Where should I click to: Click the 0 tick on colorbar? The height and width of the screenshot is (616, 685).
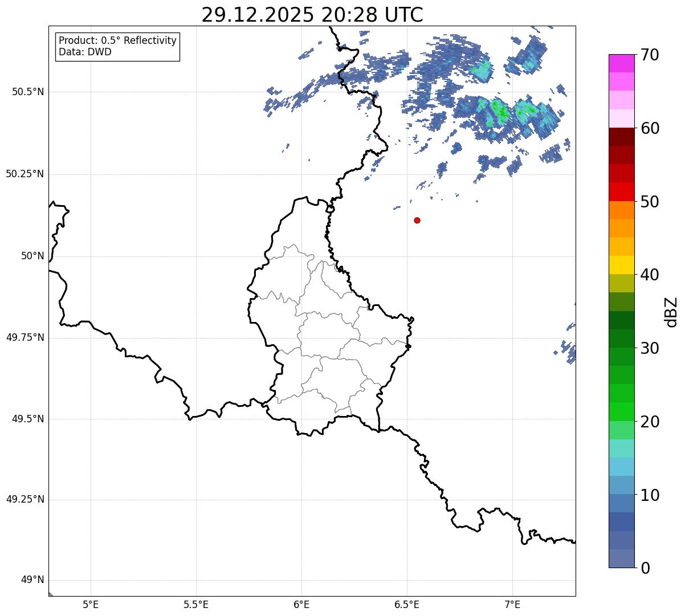point(645,568)
